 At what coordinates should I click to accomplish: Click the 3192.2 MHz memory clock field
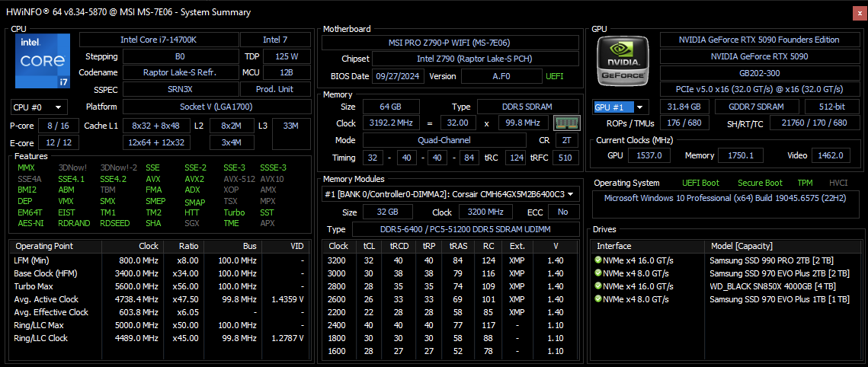392,123
